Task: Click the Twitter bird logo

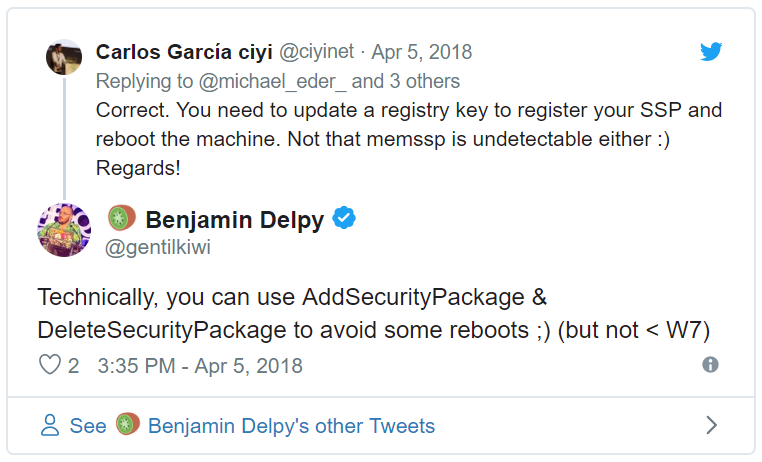Action: coord(711,51)
